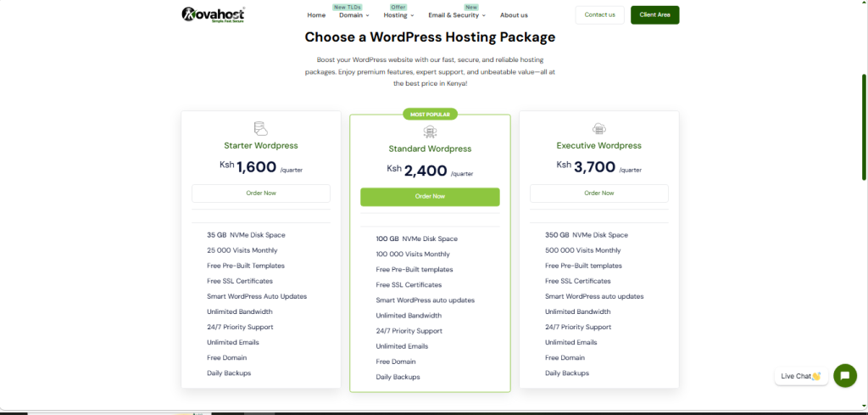Click 24/7 Priority Support in the Standard plan
The height and width of the screenshot is (415, 868).
click(x=409, y=331)
